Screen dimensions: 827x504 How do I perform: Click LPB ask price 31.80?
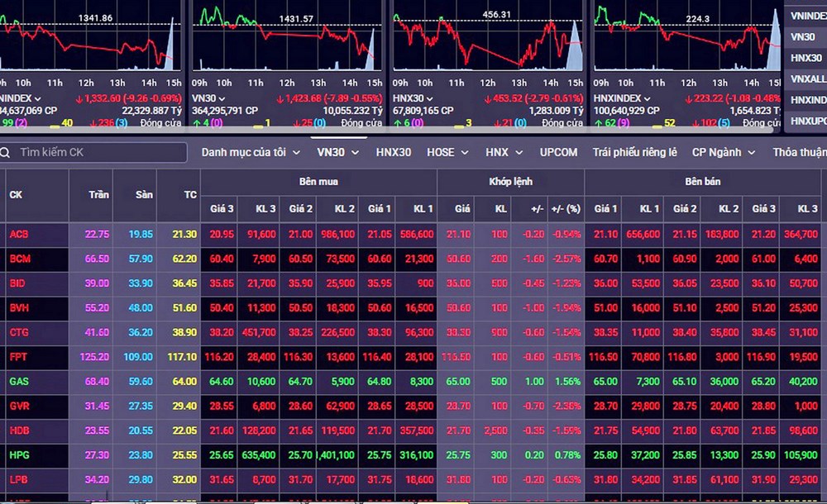(x=605, y=480)
